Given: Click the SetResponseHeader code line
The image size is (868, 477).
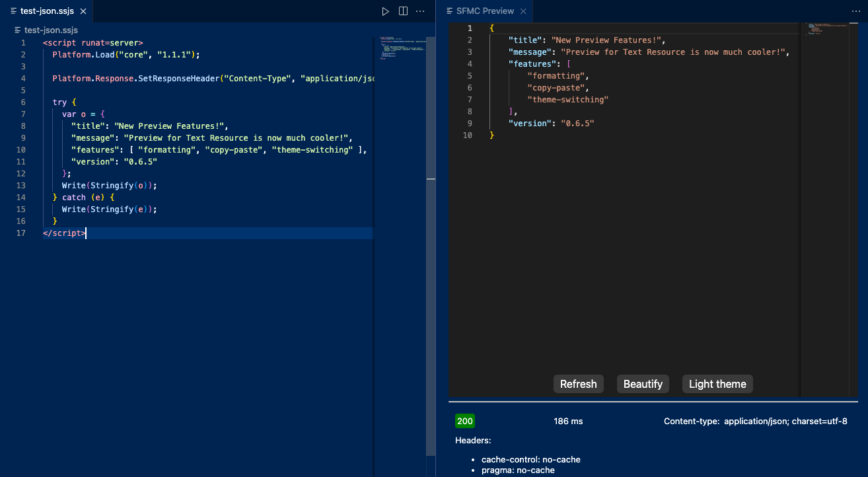Looking at the screenshot, I should (x=213, y=79).
